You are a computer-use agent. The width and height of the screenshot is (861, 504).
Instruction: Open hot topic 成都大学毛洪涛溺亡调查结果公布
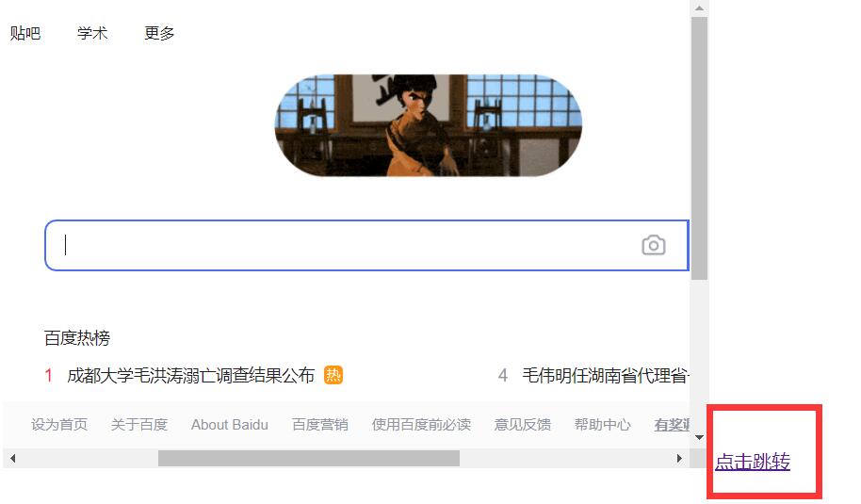(190, 376)
